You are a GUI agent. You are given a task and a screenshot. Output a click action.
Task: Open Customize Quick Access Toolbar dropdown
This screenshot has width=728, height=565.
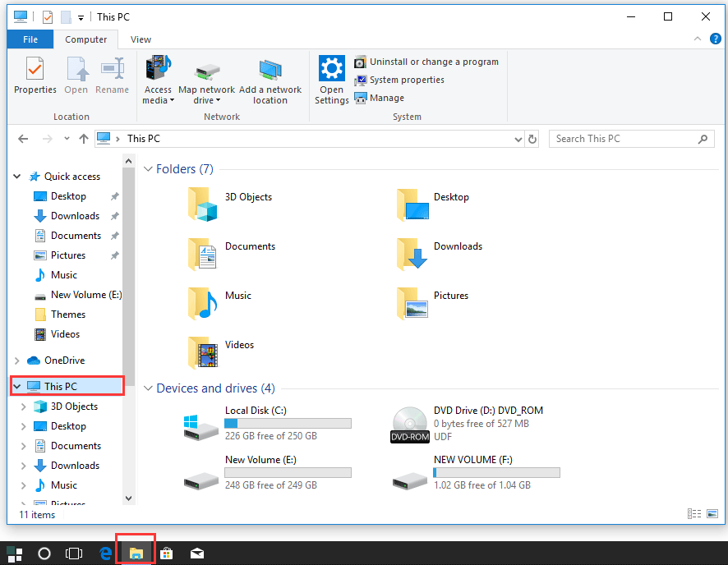[x=81, y=17]
